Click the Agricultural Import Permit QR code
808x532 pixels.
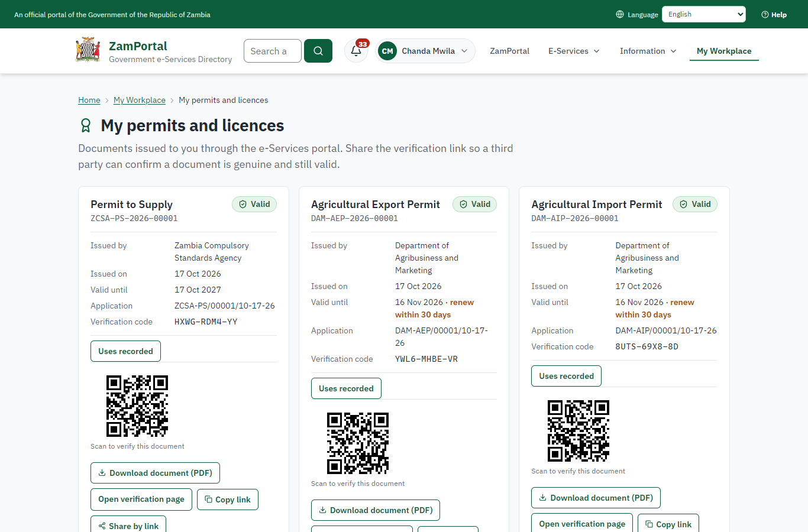[578, 431]
